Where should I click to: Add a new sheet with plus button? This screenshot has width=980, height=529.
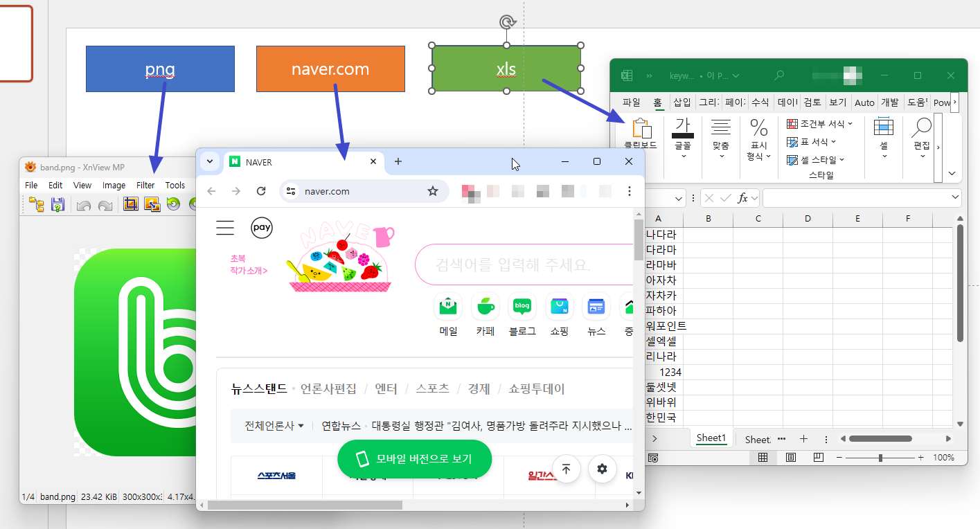[x=803, y=439]
